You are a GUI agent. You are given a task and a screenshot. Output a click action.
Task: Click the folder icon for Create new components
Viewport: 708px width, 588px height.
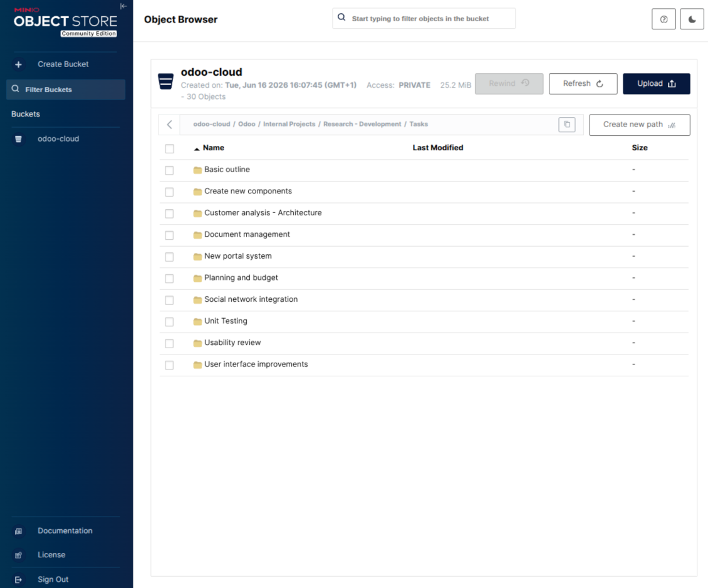click(197, 192)
